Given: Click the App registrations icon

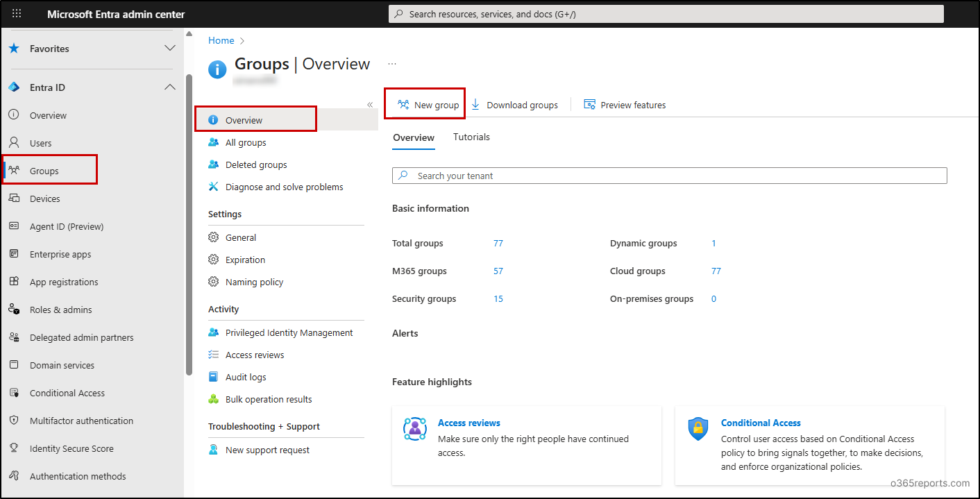Looking at the screenshot, I should [14, 282].
